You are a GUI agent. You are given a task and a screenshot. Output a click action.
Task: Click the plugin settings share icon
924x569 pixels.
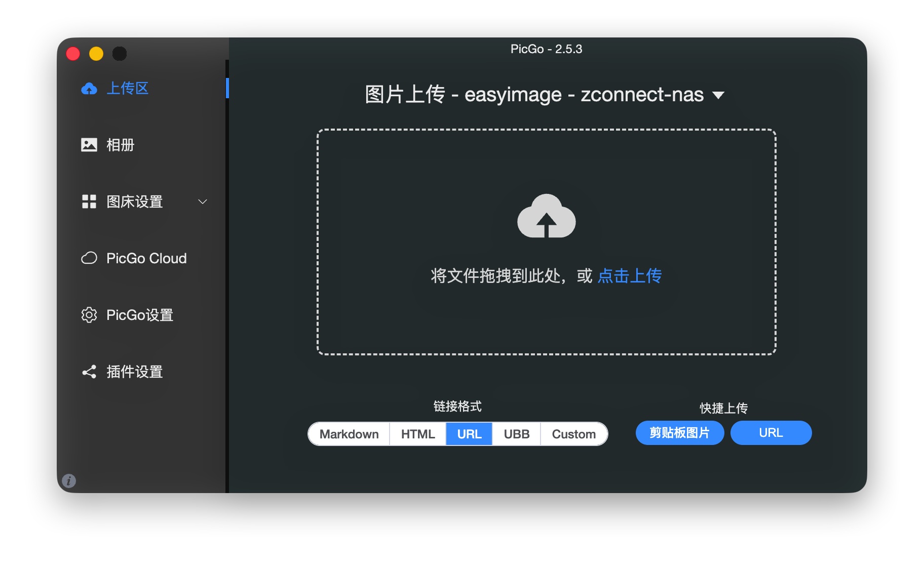[89, 372]
